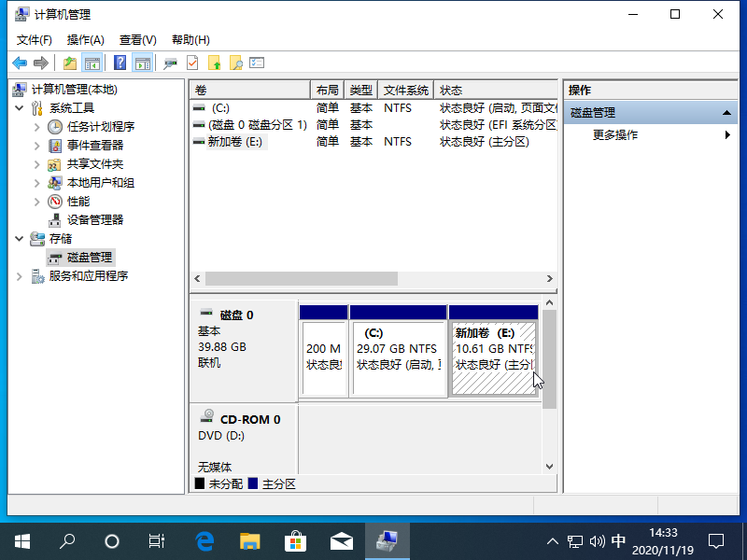747x560 pixels.
Task: Click the disk view scroll up arrow
Action: coord(549,302)
